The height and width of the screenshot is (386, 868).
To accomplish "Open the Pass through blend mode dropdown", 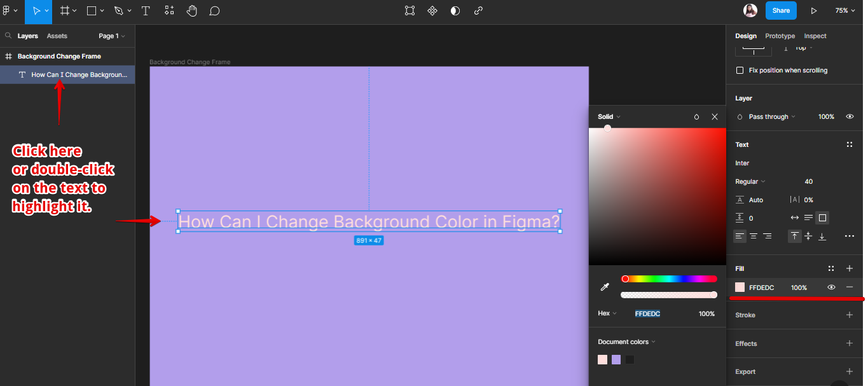I will point(768,117).
